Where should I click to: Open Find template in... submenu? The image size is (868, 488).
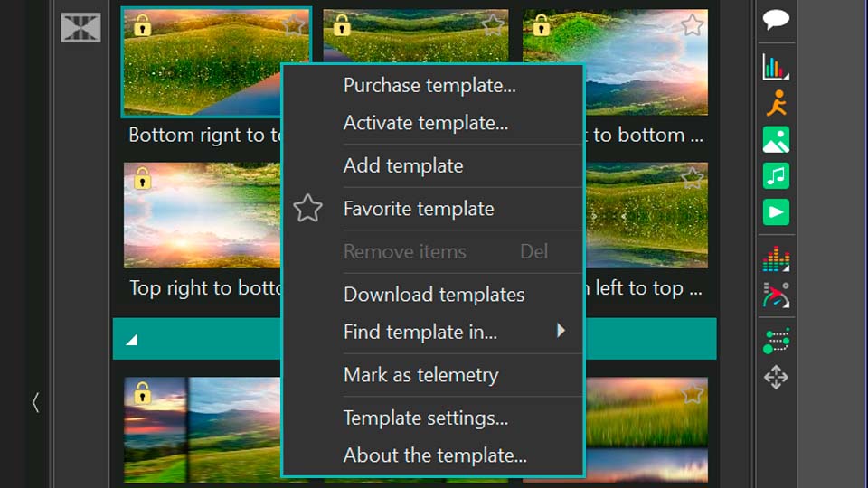click(x=420, y=332)
